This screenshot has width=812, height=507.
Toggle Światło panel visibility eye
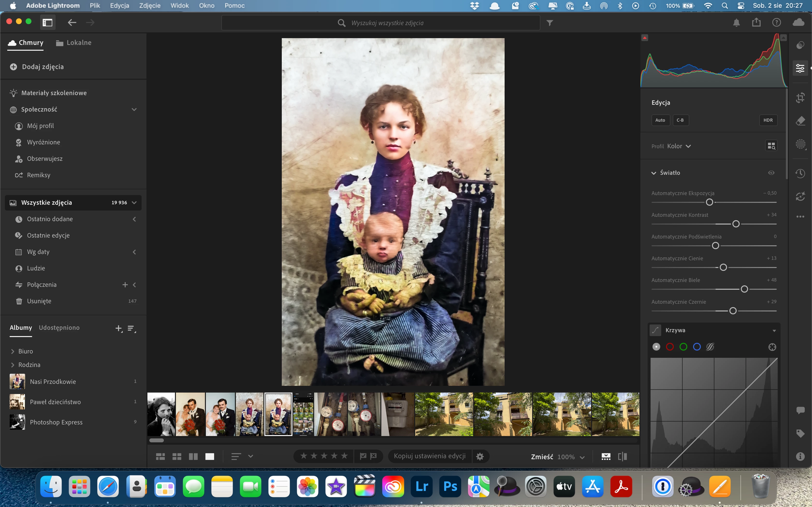click(771, 173)
